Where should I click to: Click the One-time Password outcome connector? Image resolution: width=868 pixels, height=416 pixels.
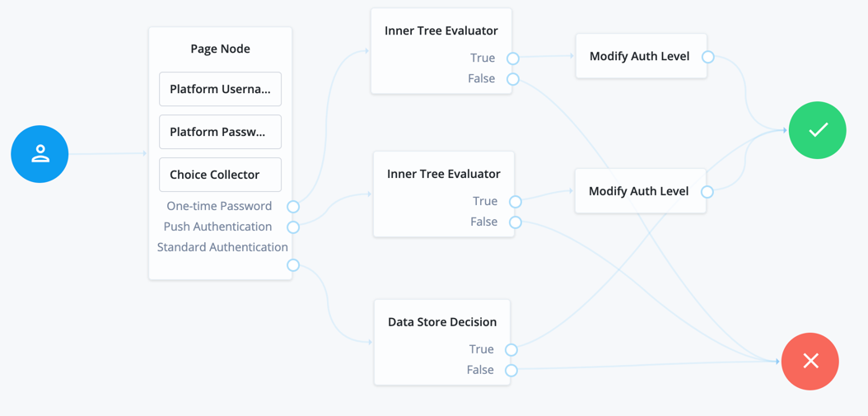[x=293, y=207]
